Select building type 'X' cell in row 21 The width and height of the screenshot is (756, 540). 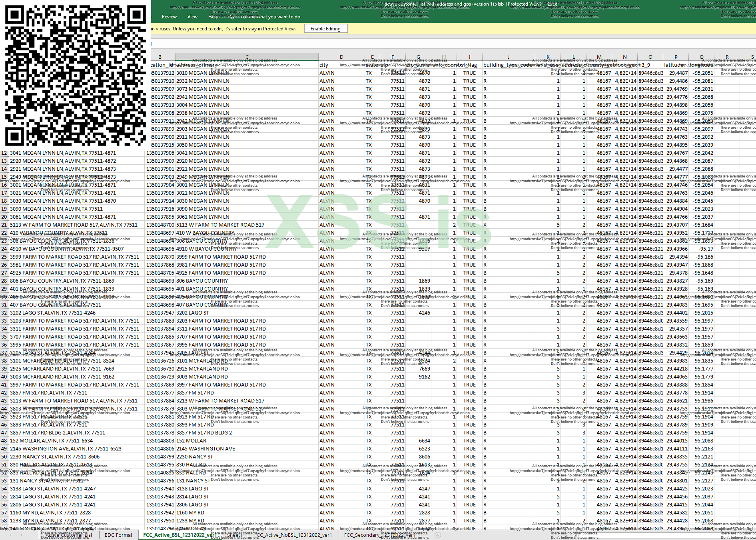pyautogui.click(x=509, y=225)
